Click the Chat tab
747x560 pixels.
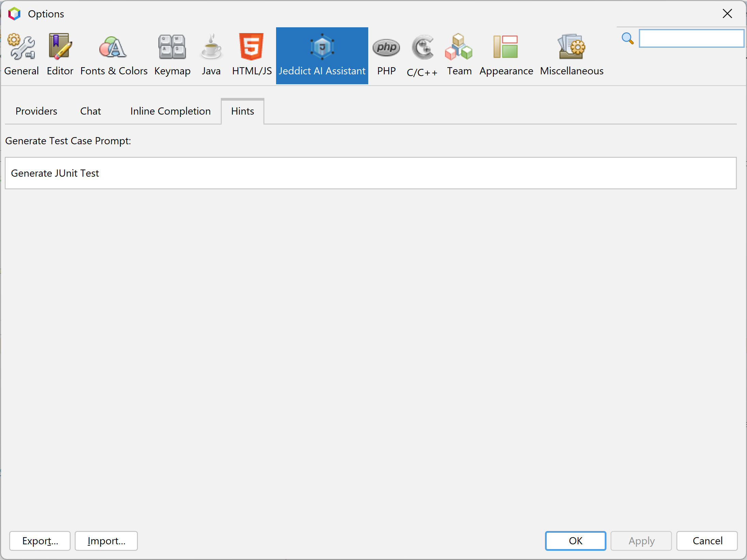(91, 110)
